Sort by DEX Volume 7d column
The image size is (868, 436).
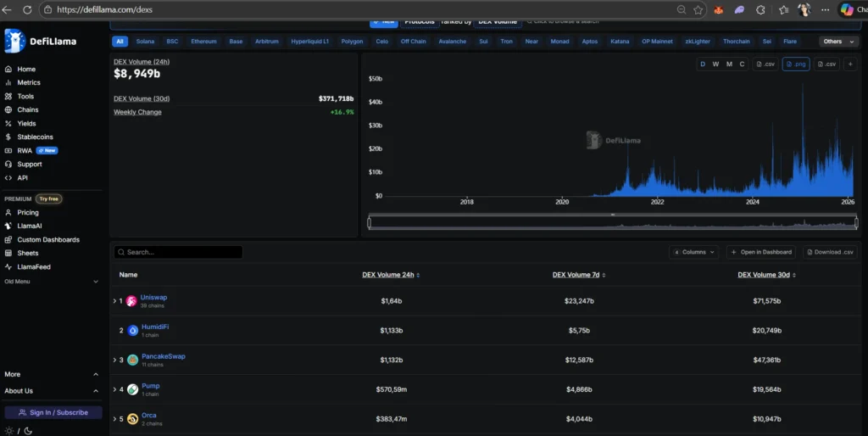pyautogui.click(x=579, y=275)
